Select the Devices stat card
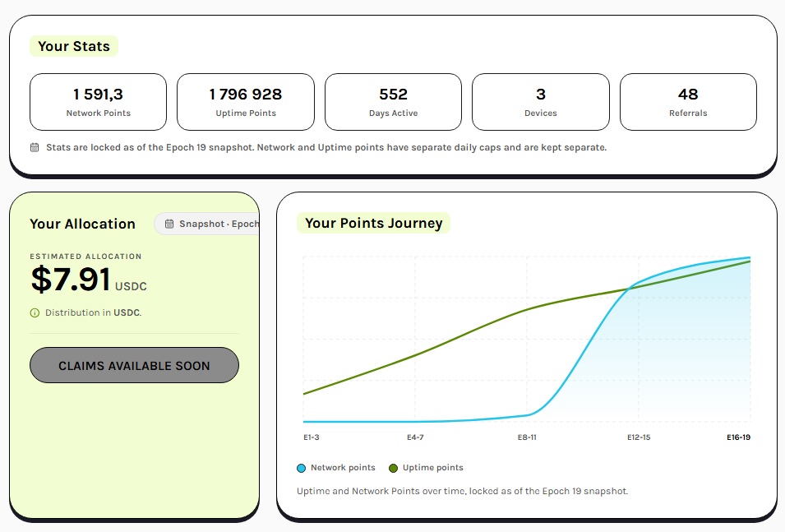The image size is (785, 532). pyautogui.click(x=541, y=102)
